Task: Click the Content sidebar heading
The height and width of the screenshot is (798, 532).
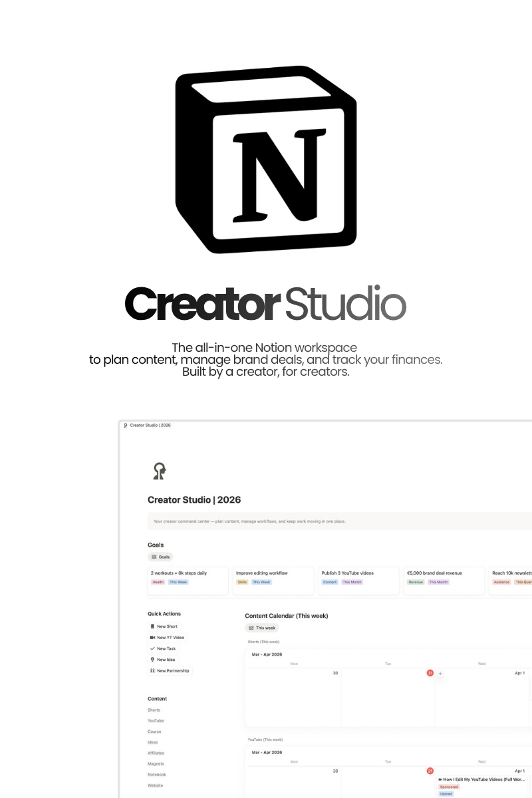Action: (158, 699)
